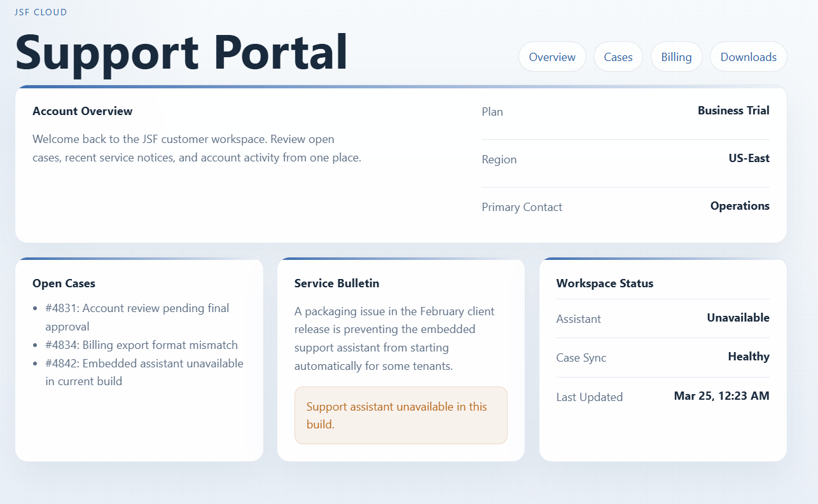Click the Case Sync Healthy status
The width and height of the screenshot is (818, 504).
point(748,356)
